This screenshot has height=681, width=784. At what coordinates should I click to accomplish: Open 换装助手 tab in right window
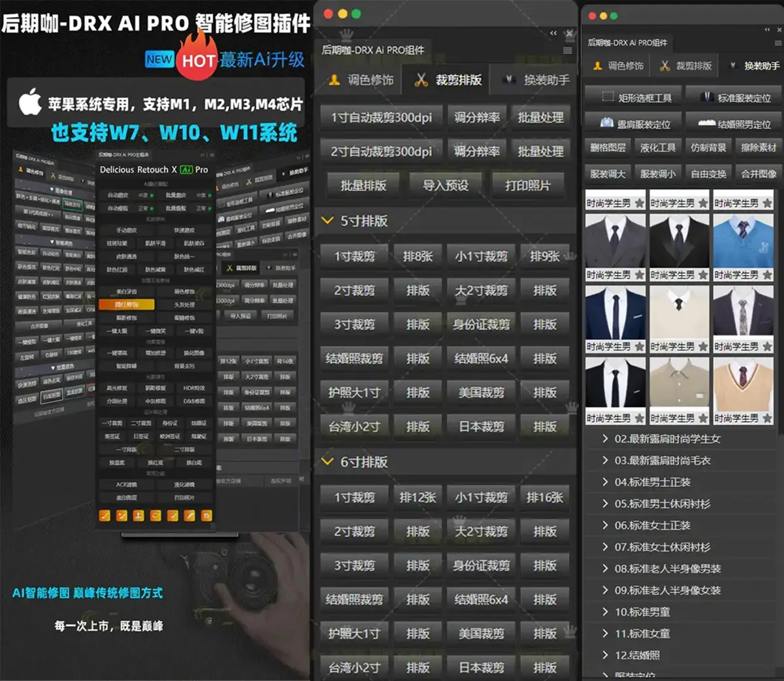click(x=753, y=65)
